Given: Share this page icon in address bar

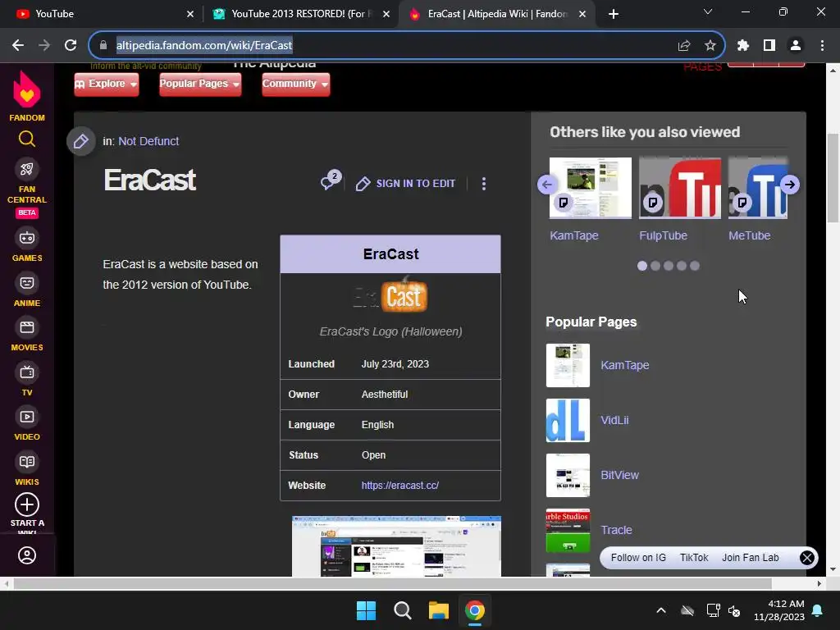Looking at the screenshot, I should pyautogui.click(x=684, y=46).
